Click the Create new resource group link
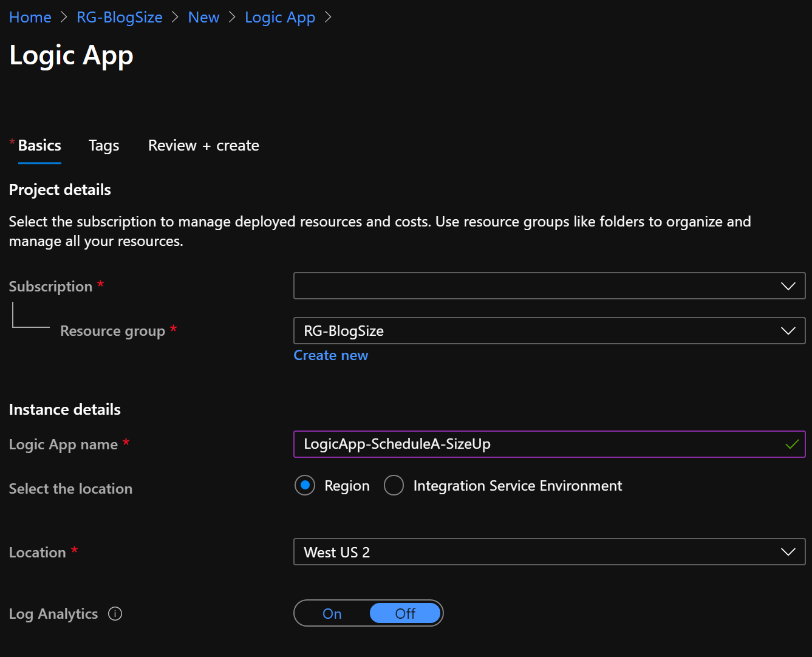 (331, 355)
